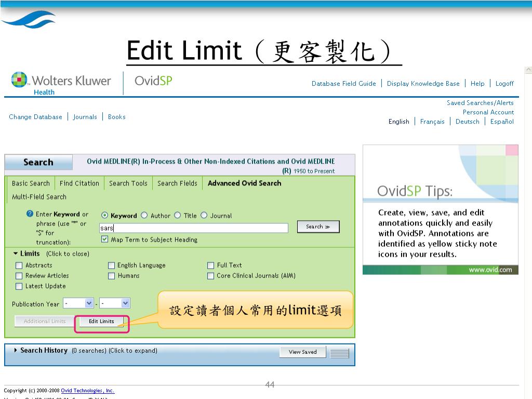
Task: Click the resize handle icon beside View Saved
Action: pos(339,353)
